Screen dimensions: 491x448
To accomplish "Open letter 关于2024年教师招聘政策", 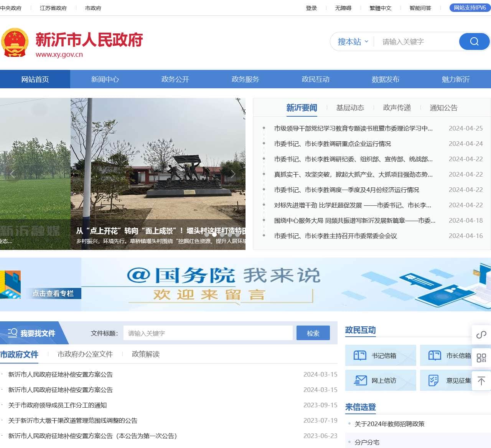I will [389, 424].
